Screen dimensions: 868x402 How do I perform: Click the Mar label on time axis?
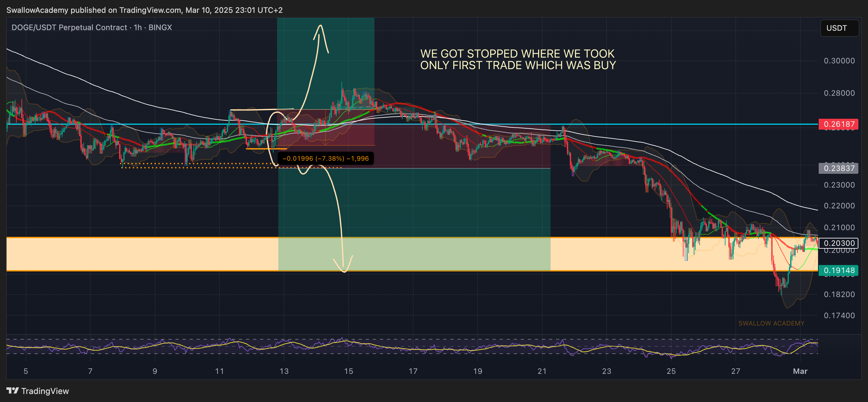pos(800,371)
